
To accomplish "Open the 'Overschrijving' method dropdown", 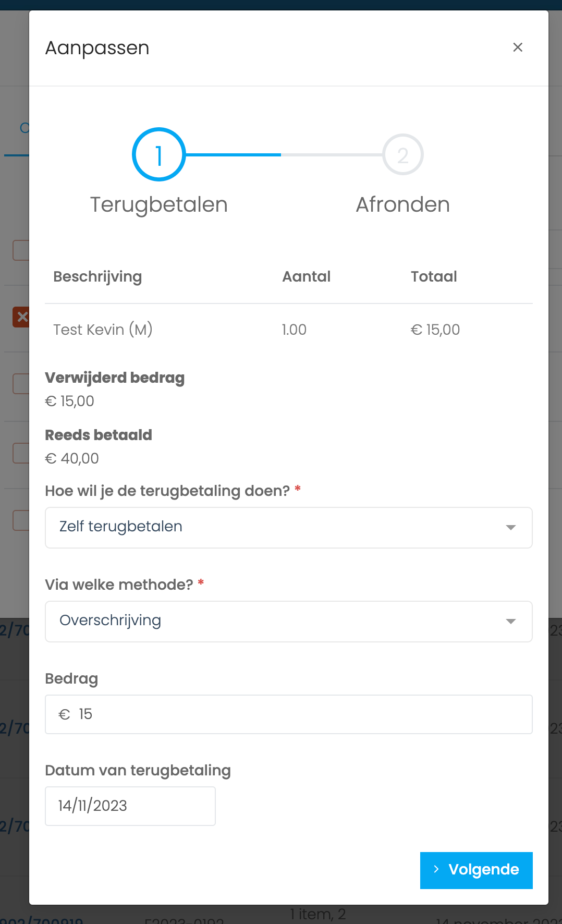I will 289,622.
